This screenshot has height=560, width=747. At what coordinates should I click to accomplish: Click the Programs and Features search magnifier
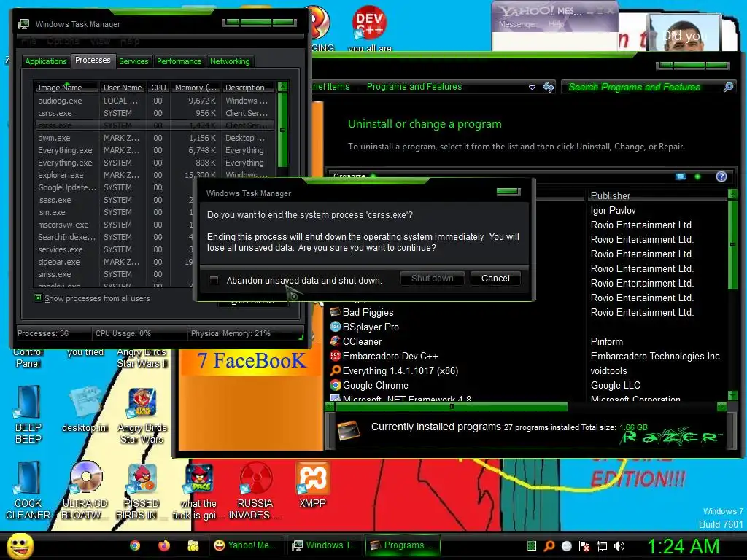(x=728, y=87)
